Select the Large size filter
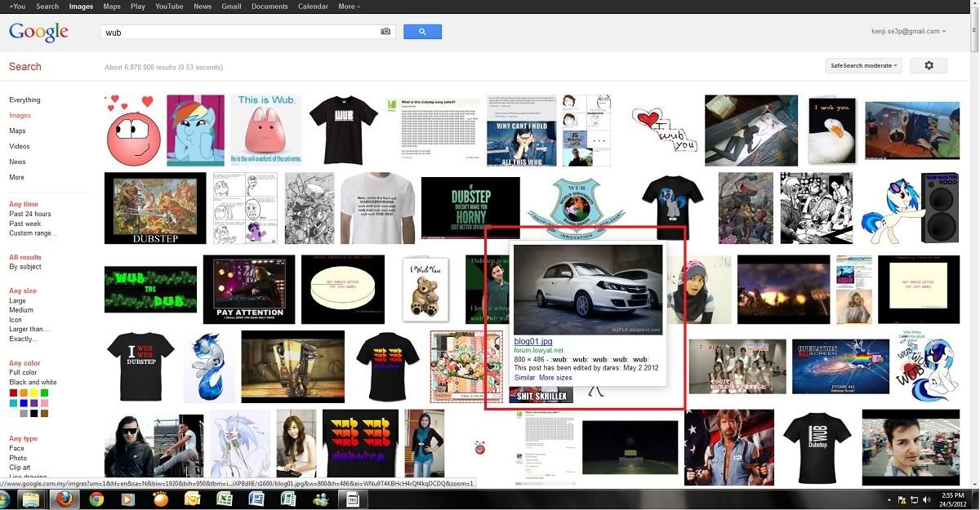This screenshot has height=510, width=980. 17,300
